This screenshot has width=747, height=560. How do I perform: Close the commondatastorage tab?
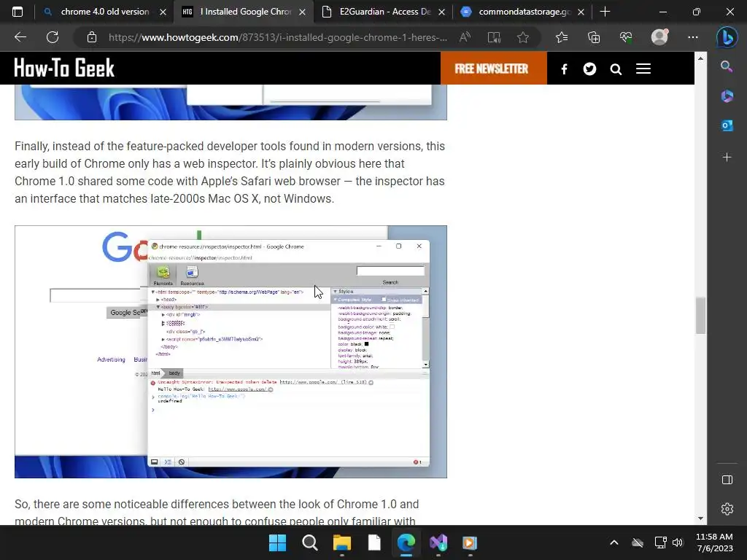(x=581, y=12)
